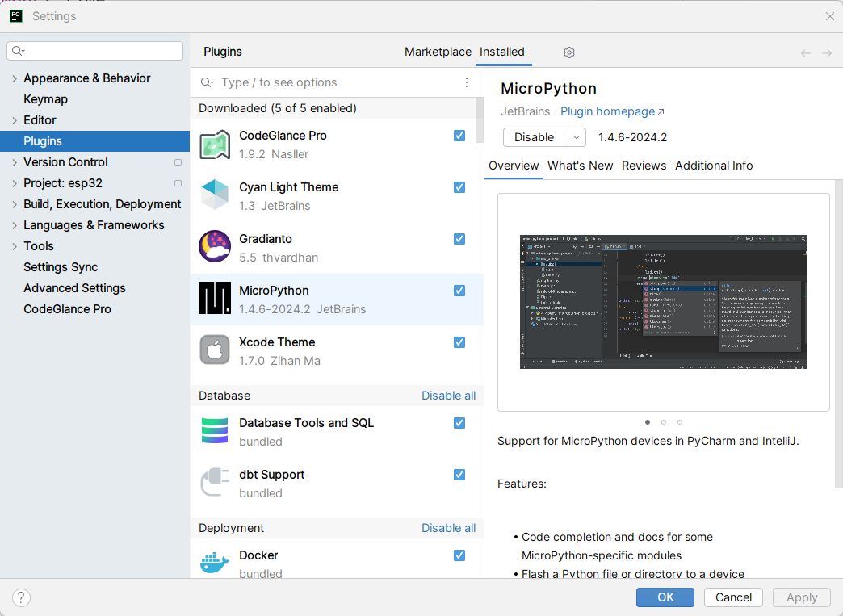Open the Plugin homepage link
The width and height of the screenshot is (843, 616).
[612, 111]
